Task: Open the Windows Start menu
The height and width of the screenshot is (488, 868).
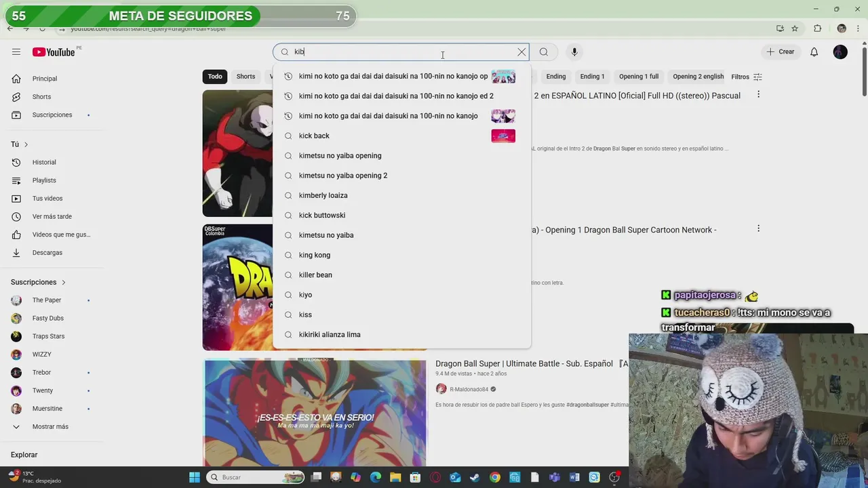Action: coord(195,477)
